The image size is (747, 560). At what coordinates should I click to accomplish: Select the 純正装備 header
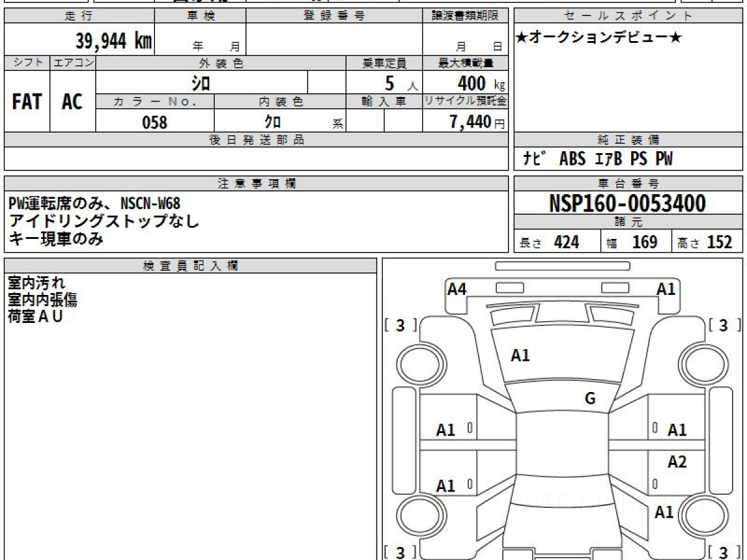pyautogui.click(x=629, y=140)
